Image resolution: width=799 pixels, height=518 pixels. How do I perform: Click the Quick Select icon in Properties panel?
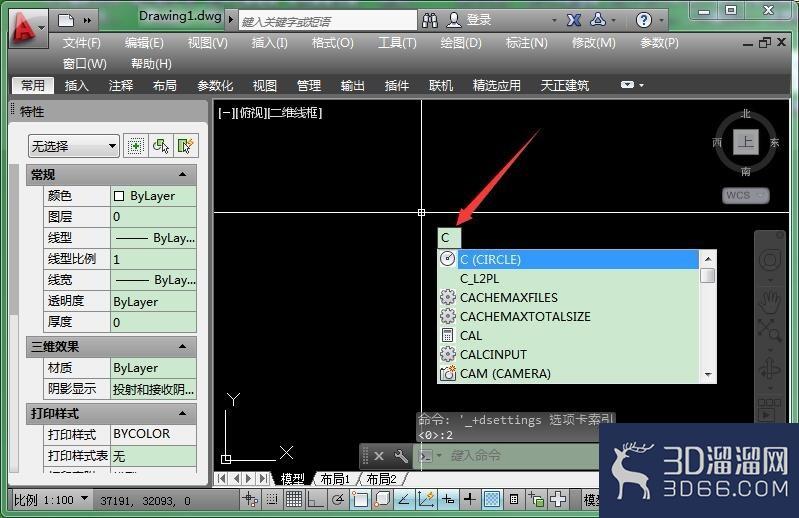[x=185, y=146]
